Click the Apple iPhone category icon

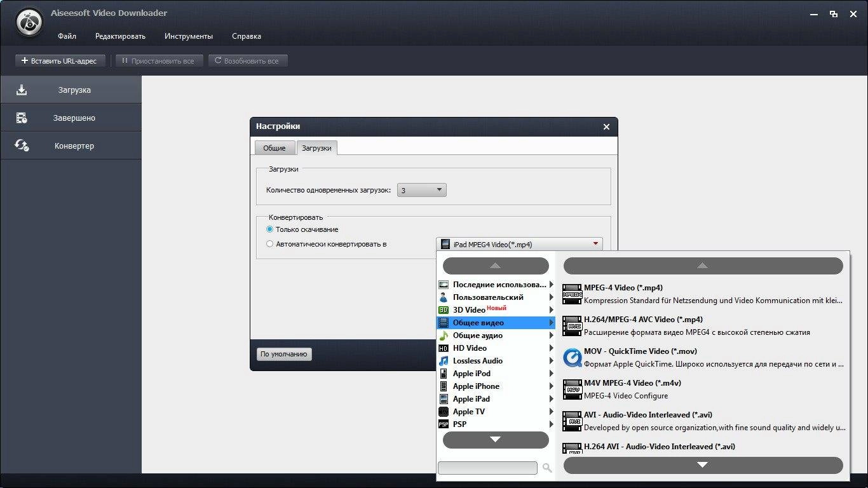click(444, 386)
